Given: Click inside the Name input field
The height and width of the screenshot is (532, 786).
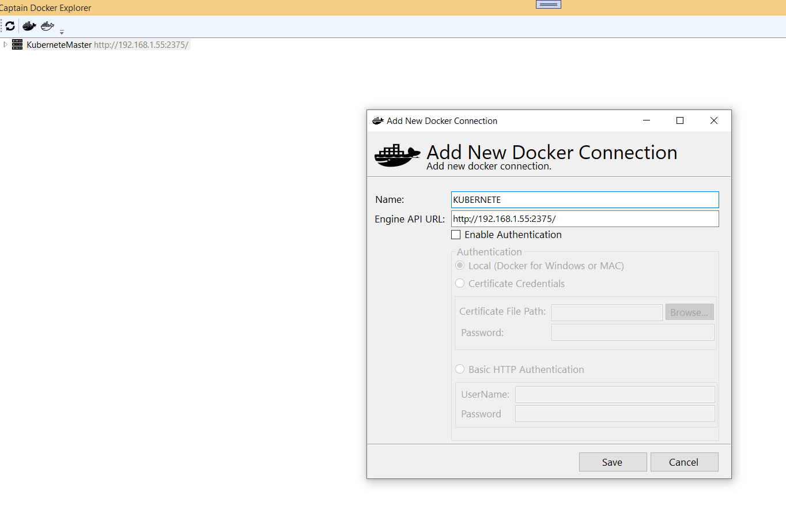Looking at the screenshot, I should click(x=584, y=199).
